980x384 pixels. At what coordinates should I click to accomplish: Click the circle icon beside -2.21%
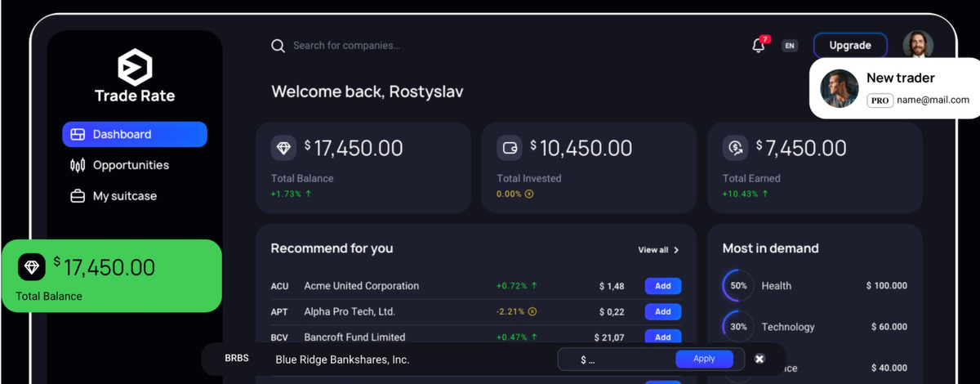[532, 311]
